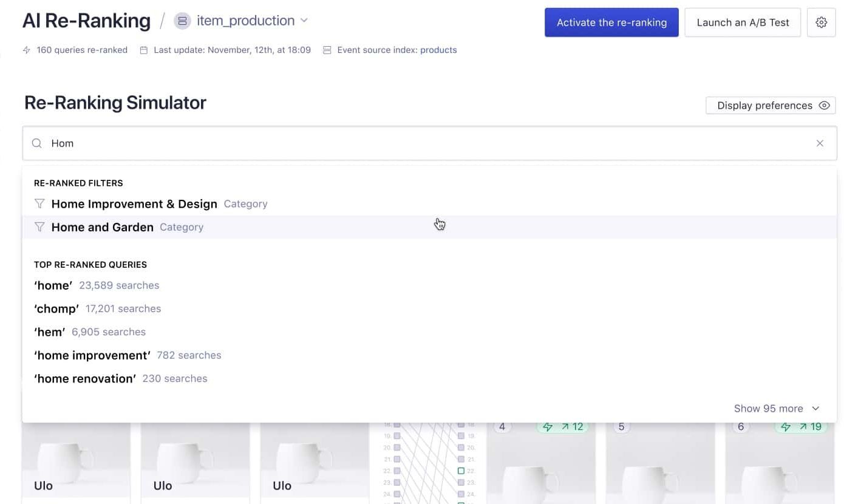The width and height of the screenshot is (844, 504).
Task: Click the green re-rank badge showing '12'
Action: point(563,426)
